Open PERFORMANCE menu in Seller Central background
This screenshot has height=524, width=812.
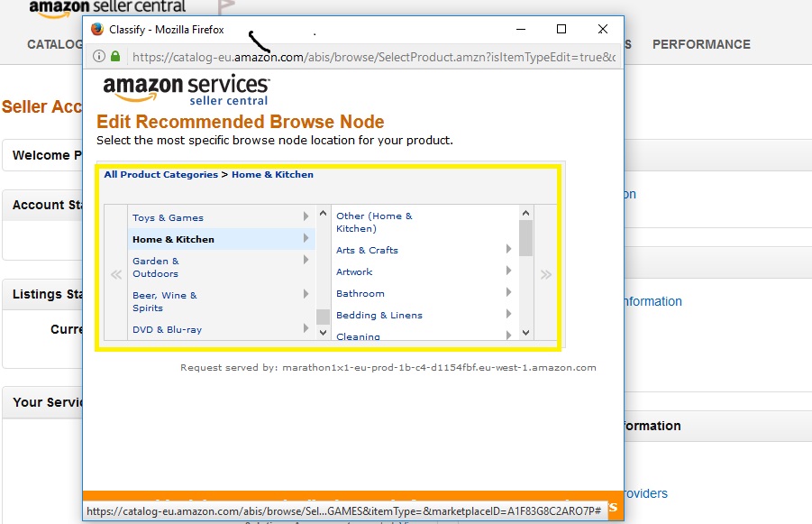click(701, 44)
